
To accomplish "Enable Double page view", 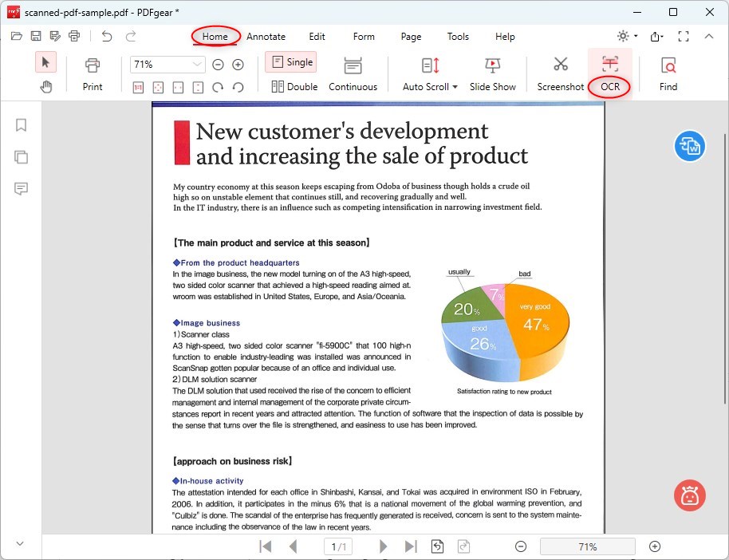I will 294,87.
